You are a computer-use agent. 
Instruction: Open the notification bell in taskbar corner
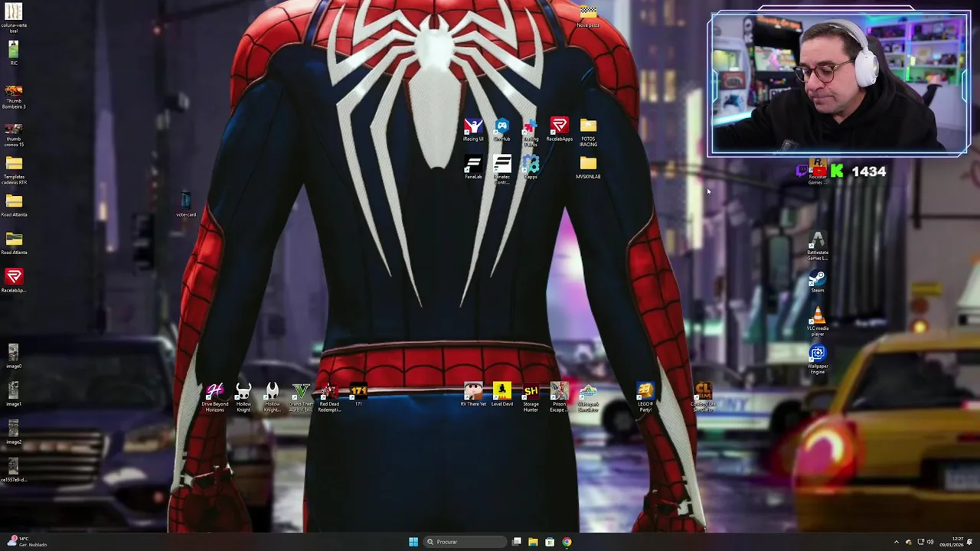point(970,542)
